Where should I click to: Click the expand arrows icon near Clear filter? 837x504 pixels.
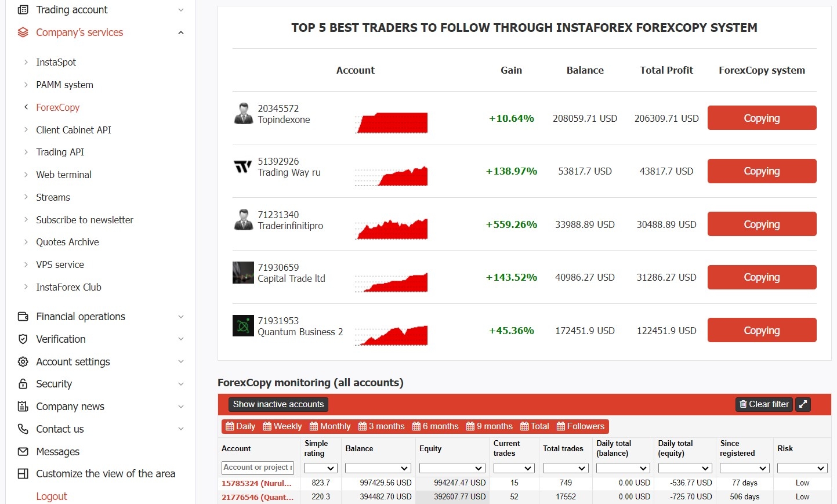tap(803, 404)
